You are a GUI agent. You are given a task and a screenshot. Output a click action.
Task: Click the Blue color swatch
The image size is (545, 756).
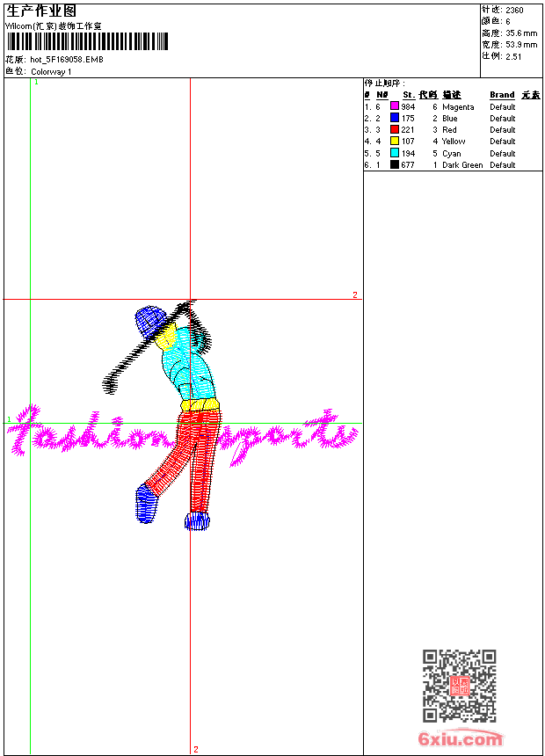[x=395, y=118]
